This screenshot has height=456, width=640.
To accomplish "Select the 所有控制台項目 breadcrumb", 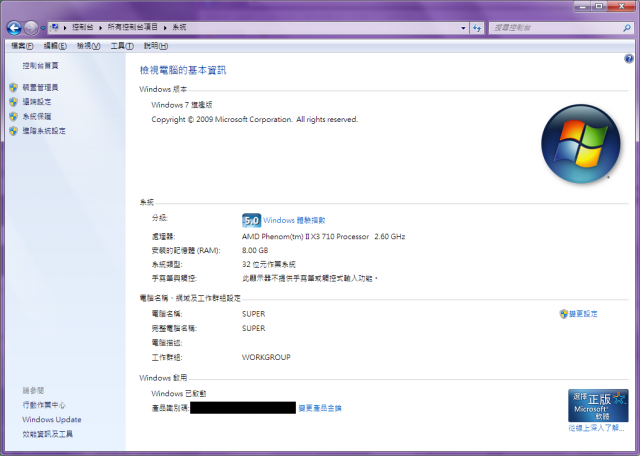I will tap(132, 27).
